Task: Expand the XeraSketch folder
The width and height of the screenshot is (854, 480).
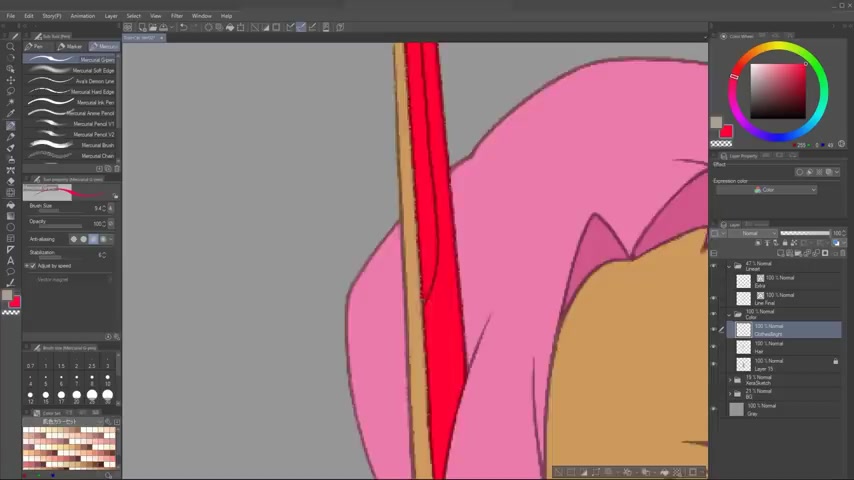Action: point(730,380)
